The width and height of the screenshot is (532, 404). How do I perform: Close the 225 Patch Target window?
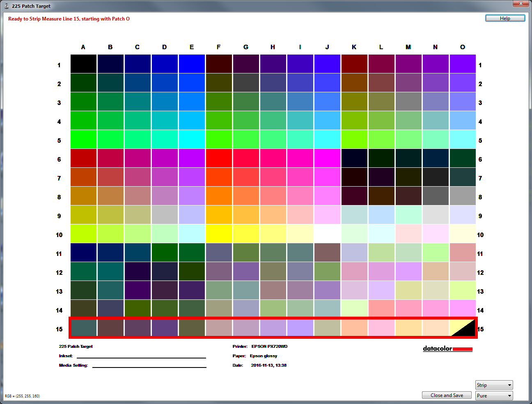pyautogui.click(x=521, y=4)
